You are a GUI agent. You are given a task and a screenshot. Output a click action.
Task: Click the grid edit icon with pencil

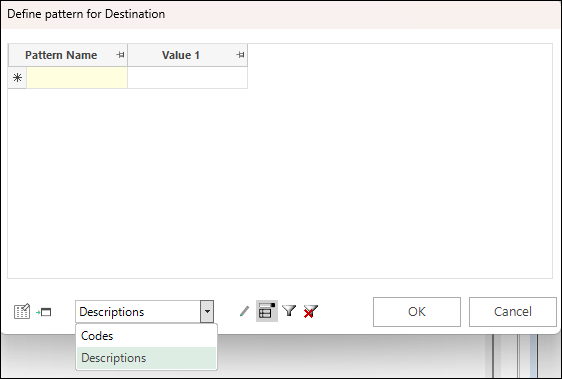(22, 312)
